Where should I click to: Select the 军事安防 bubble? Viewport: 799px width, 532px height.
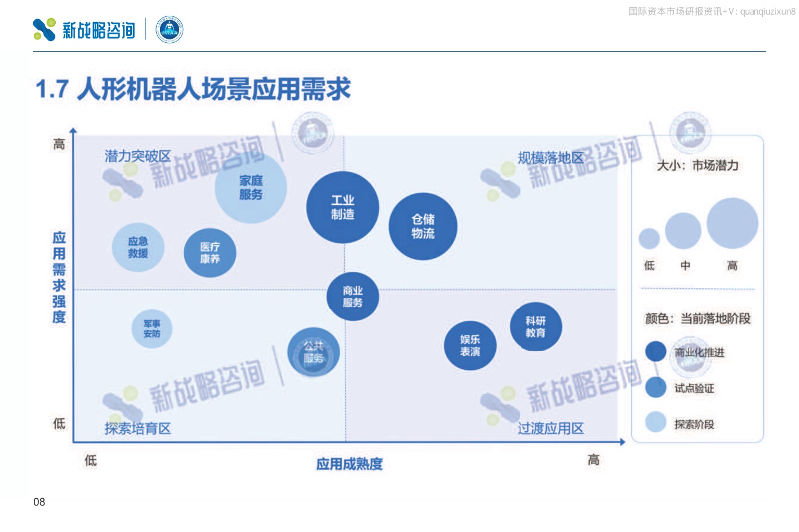(x=152, y=329)
